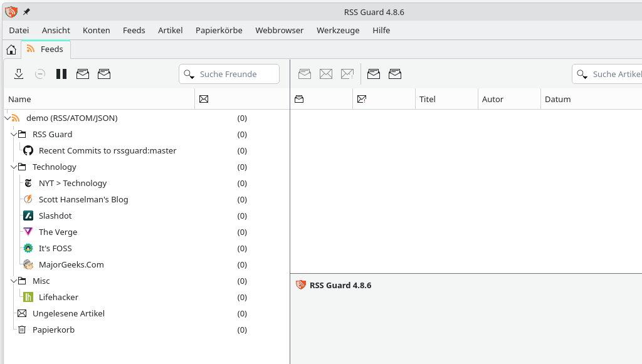
Task: Click the It's FOSS feed gear icon
Action: coord(28,248)
